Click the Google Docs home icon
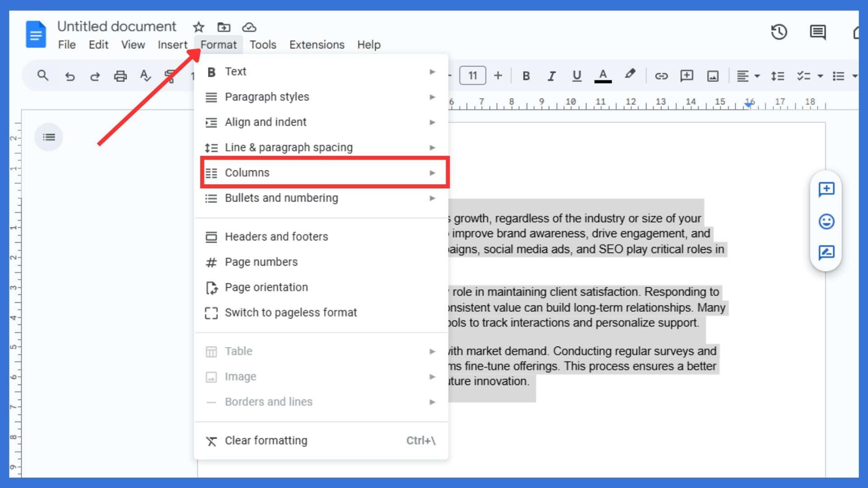 pyautogui.click(x=36, y=34)
